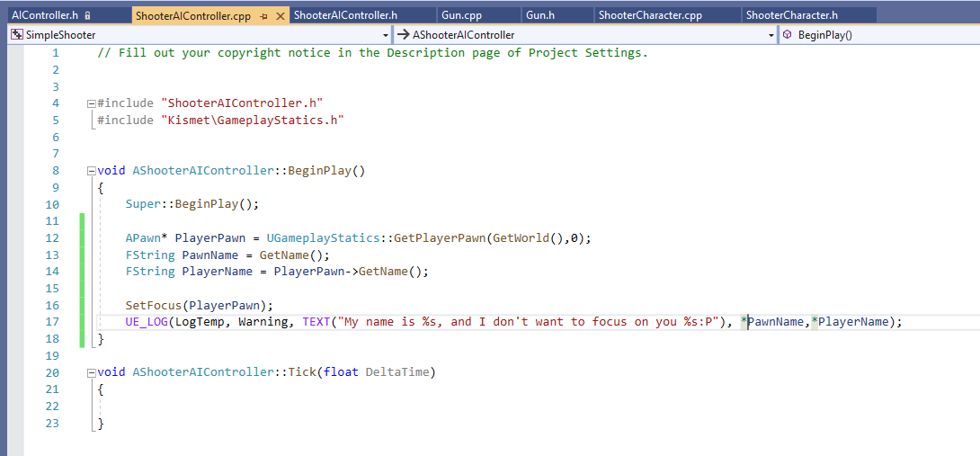Viewport: 980px width, 456px height.
Task: Select the ShooterAIController.cpp tab
Action: click(x=193, y=15)
